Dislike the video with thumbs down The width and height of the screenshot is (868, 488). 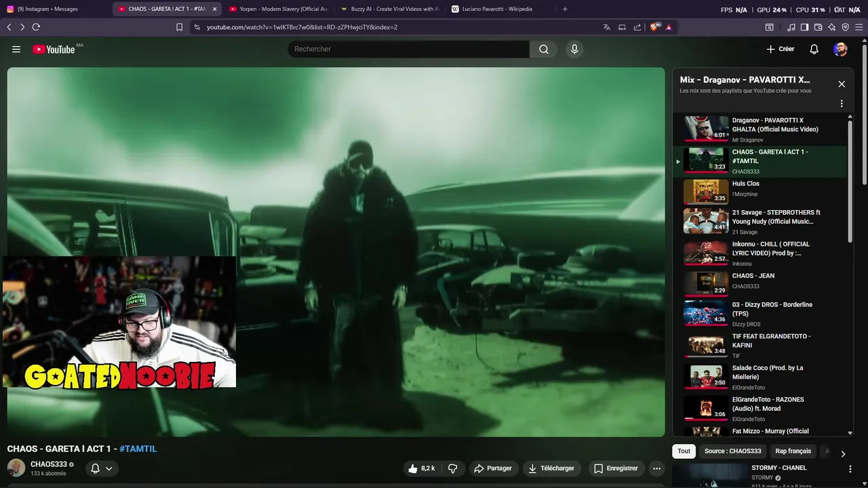(452, 468)
